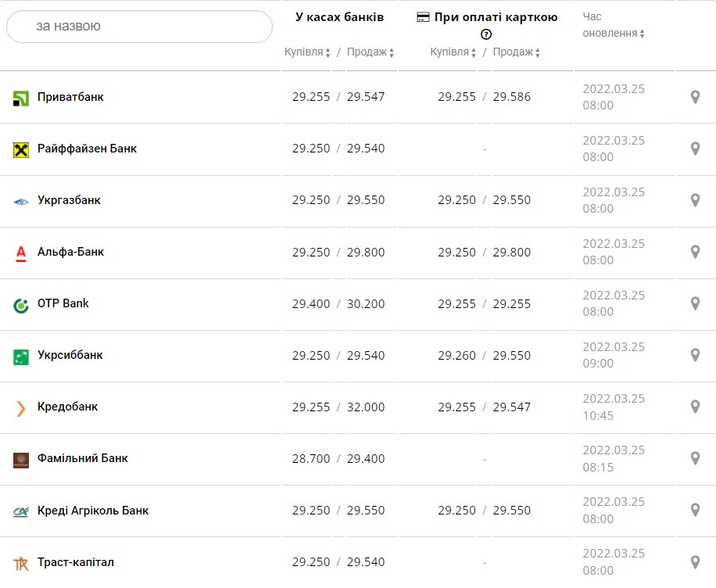Open the Альфа-Банк bank link
716x588 pixels.
[70, 252]
